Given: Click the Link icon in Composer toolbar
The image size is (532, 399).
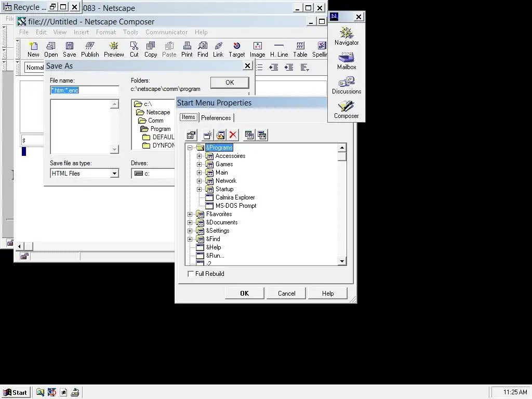Looking at the screenshot, I should pyautogui.click(x=218, y=49).
